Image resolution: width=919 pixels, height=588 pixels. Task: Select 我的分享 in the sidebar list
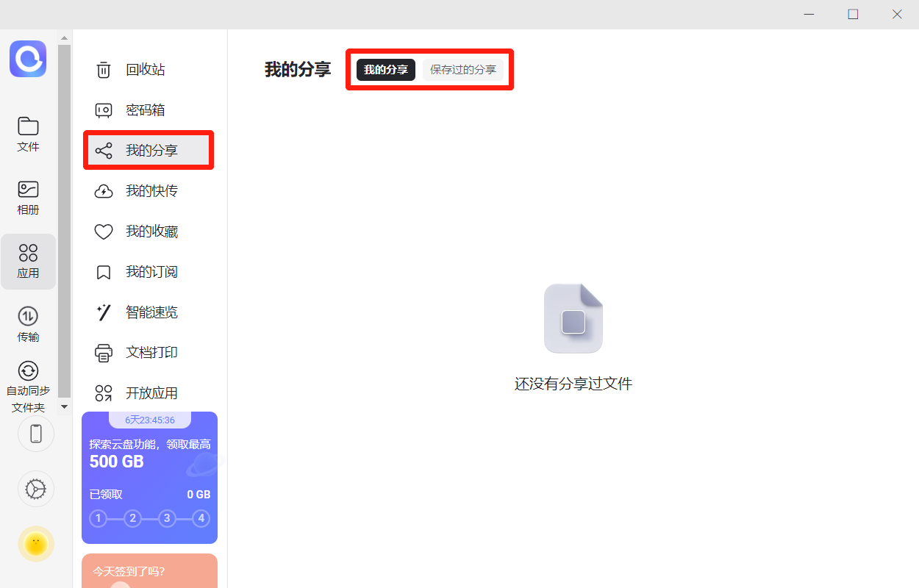(149, 151)
